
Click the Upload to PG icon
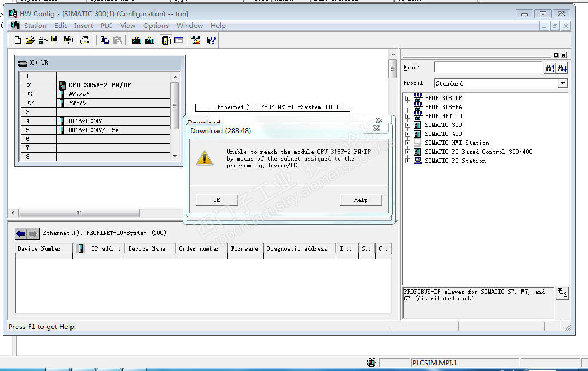(150, 40)
